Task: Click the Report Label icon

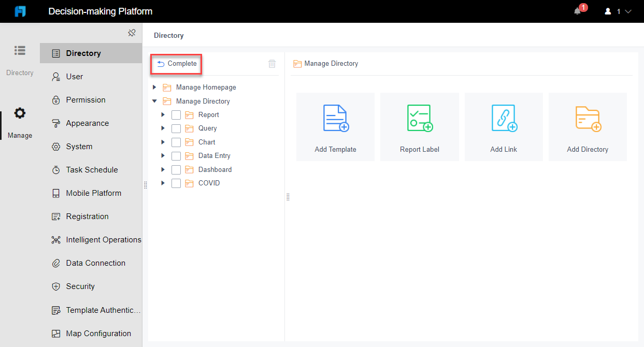Action: click(x=420, y=118)
